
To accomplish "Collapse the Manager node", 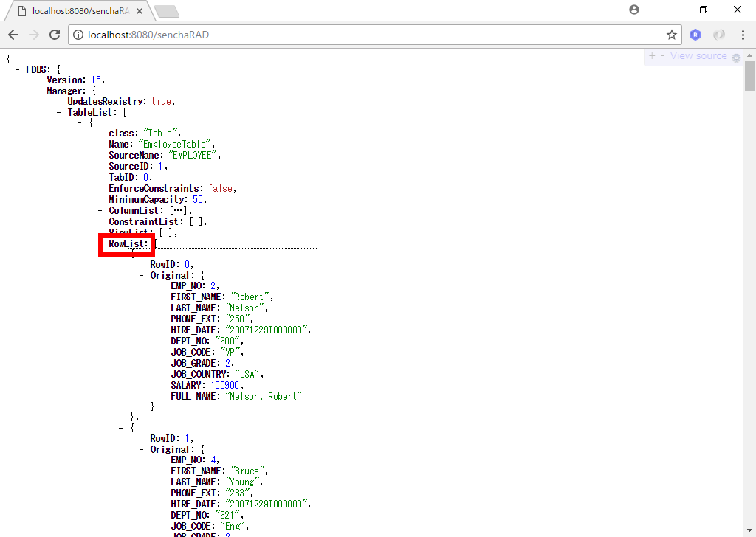I will (38, 91).
